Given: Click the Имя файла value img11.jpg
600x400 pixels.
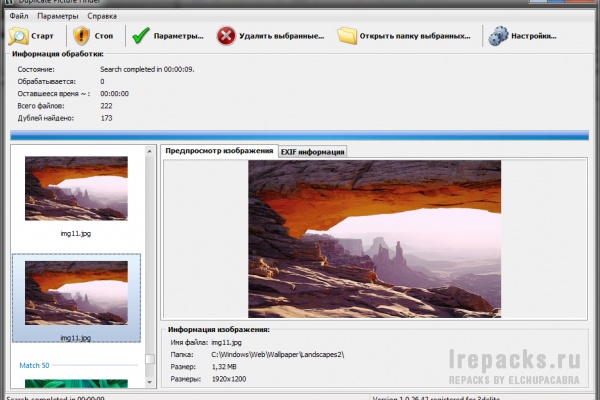Looking at the screenshot, I should pos(227,343).
